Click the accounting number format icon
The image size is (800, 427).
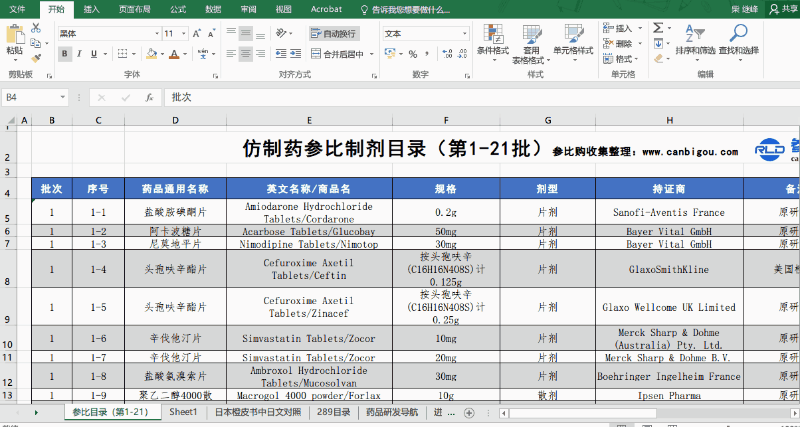[390, 54]
